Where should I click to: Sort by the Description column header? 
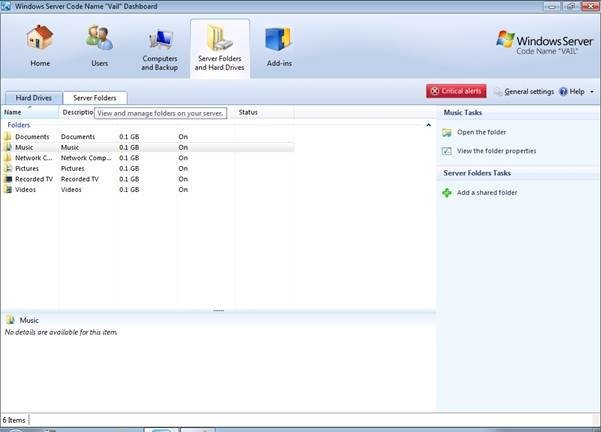(x=77, y=112)
